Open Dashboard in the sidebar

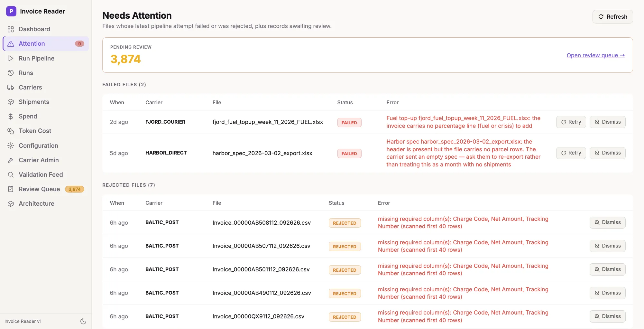[46, 29]
